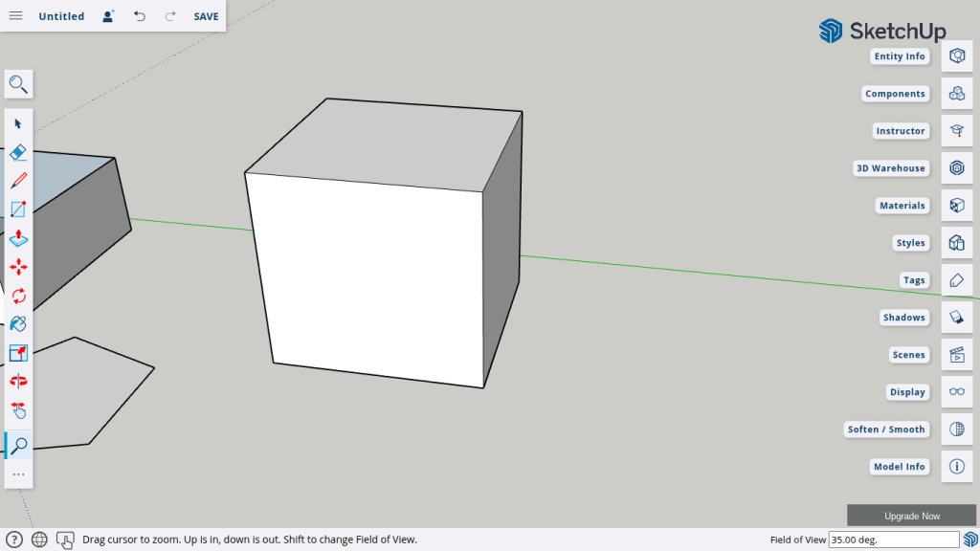Image resolution: width=980 pixels, height=551 pixels.
Task: Click the SAVE button
Action: pyautogui.click(x=206, y=16)
